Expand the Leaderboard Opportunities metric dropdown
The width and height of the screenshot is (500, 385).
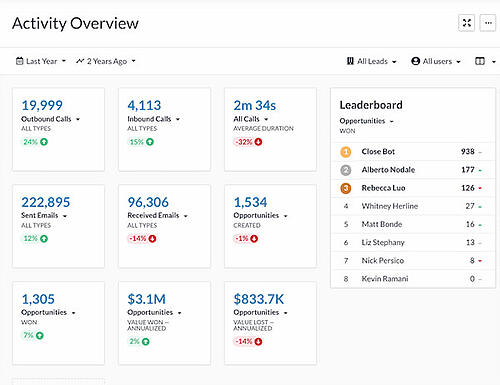click(367, 121)
